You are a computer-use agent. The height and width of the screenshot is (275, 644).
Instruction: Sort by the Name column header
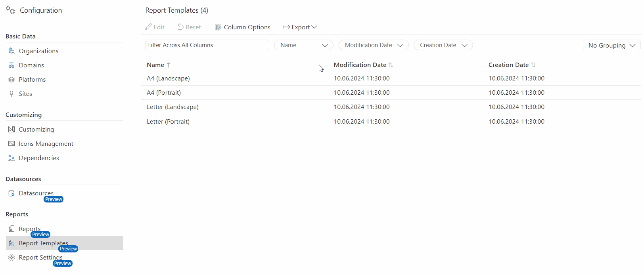point(155,65)
